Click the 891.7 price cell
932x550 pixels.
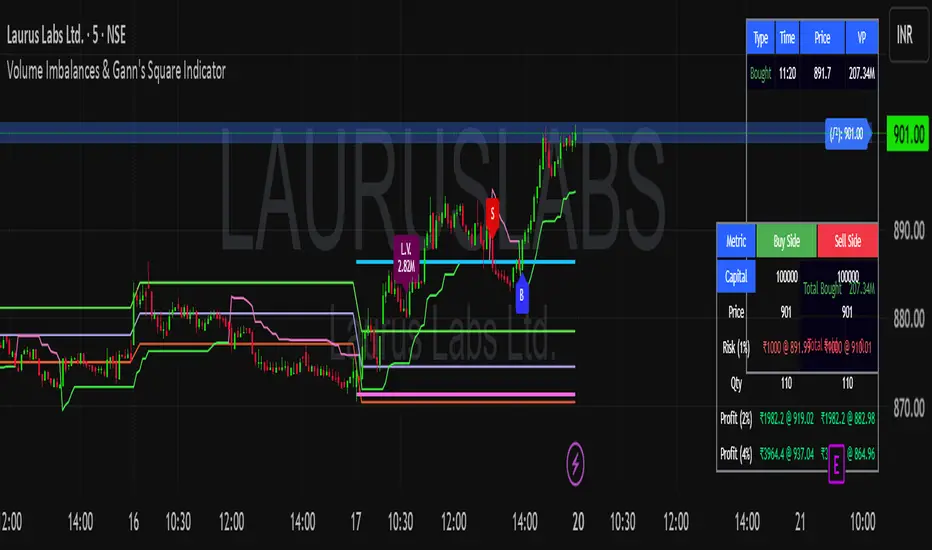(822, 73)
